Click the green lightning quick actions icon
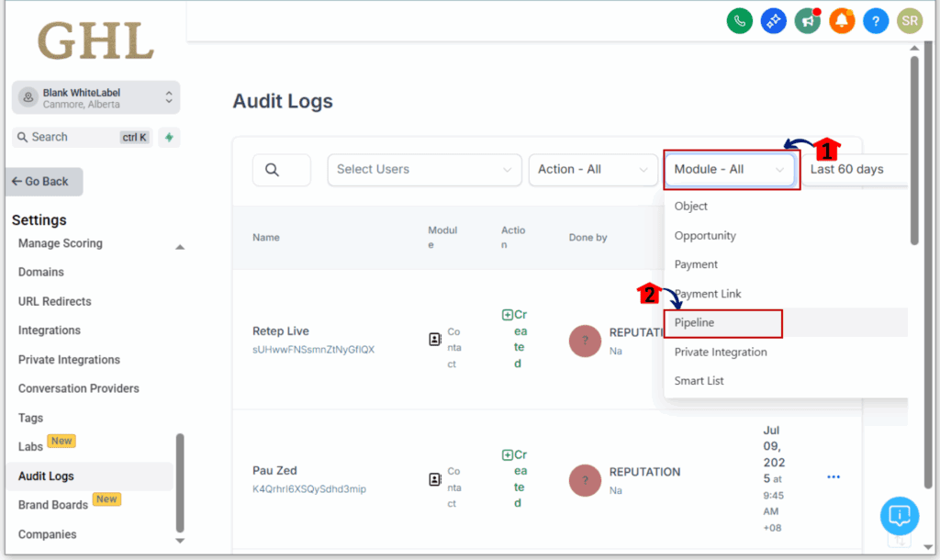940x560 pixels. point(169,137)
